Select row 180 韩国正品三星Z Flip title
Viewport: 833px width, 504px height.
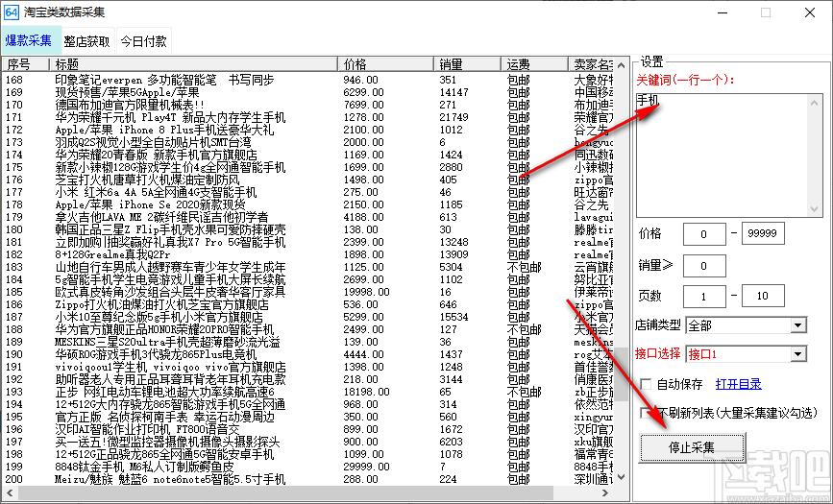[170, 229]
